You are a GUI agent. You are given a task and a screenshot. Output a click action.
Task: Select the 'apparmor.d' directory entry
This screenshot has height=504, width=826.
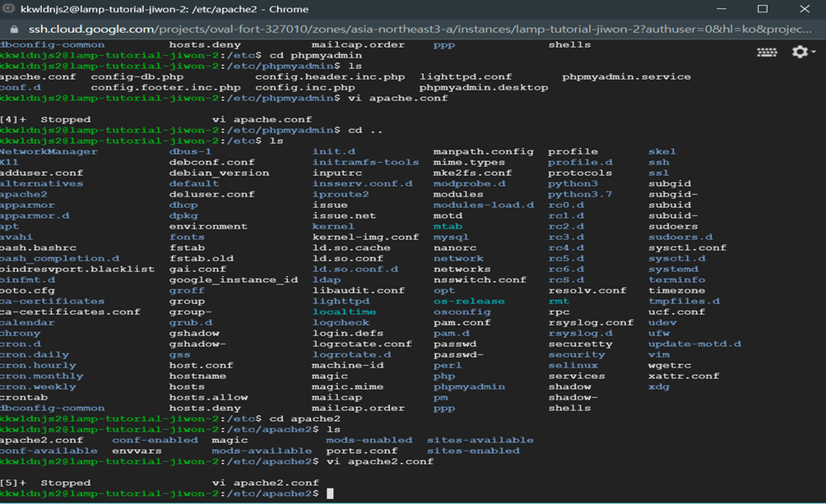click(35, 216)
